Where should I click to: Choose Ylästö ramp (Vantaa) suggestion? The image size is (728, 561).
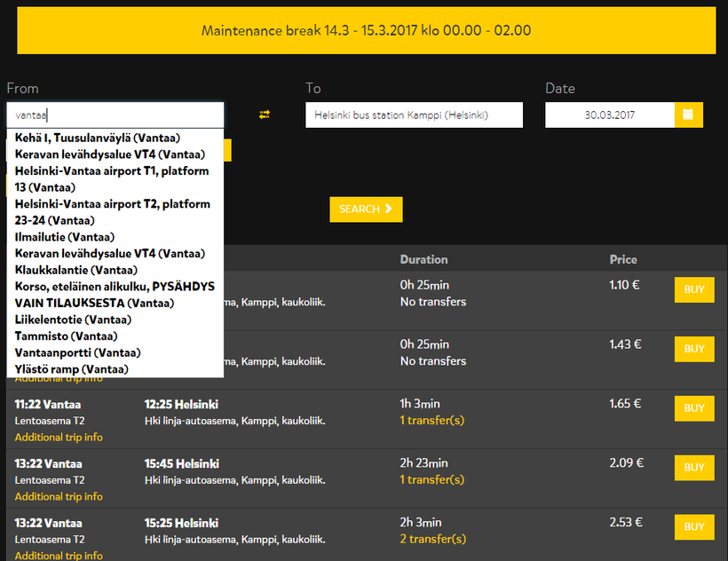(72, 369)
